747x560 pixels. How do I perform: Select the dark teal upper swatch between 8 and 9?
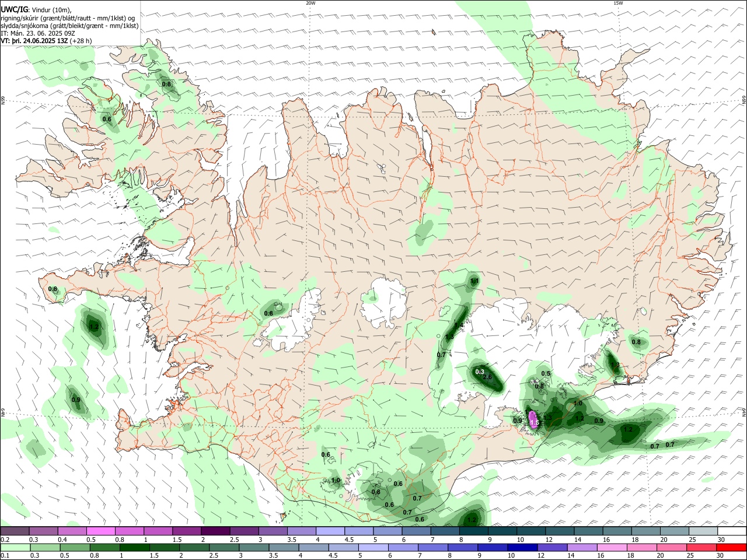(x=474, y=531)
